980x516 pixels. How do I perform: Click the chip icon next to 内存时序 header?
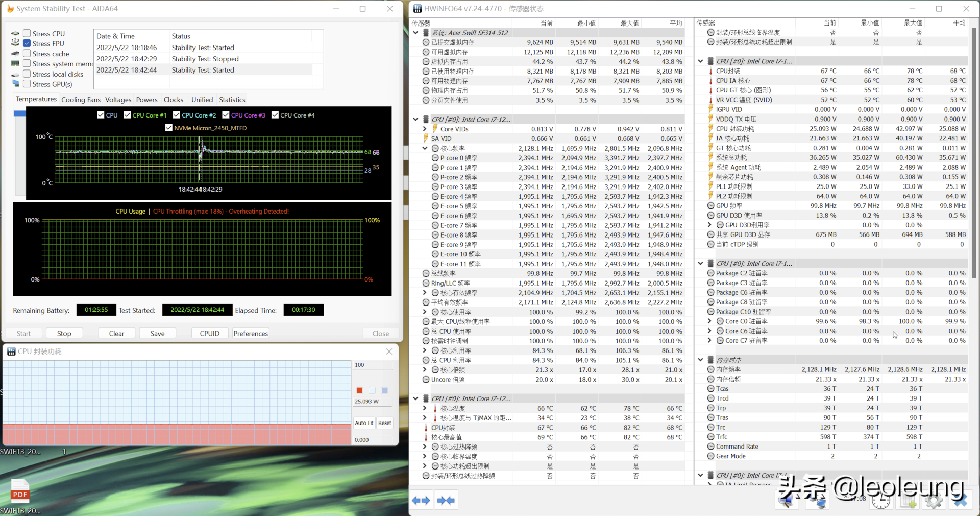coord(710,360)
